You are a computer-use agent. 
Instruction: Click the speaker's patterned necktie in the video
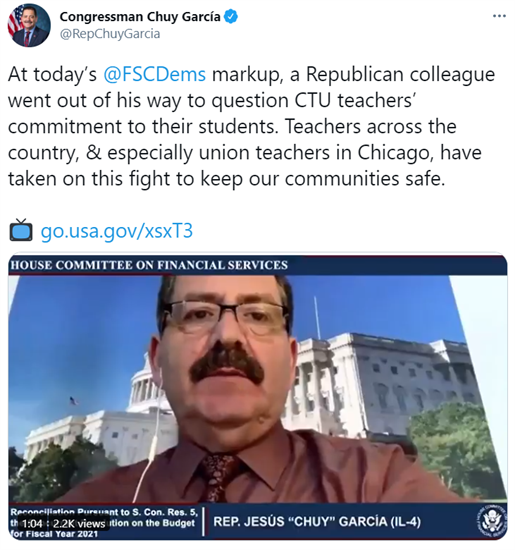pyautogui.click(x=218, y=477)
